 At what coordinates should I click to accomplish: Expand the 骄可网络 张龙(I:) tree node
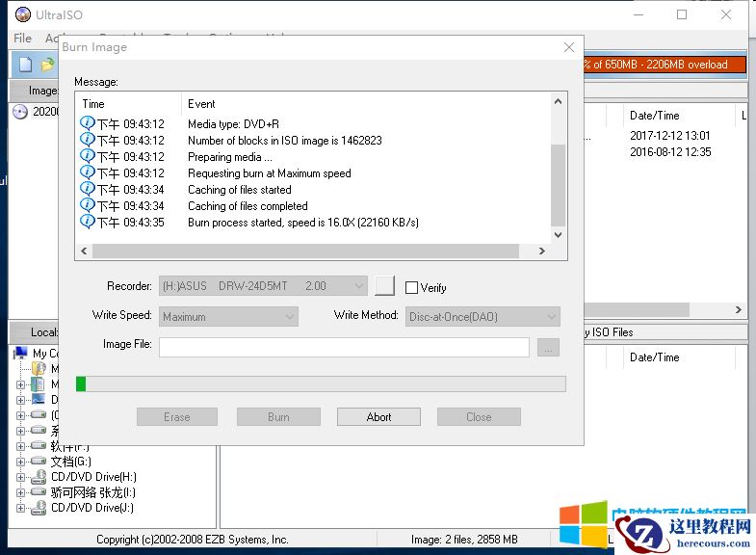pyautogui.click(x=21, y=492)
